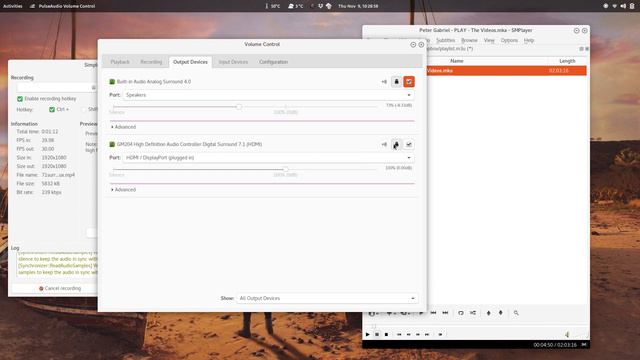Close SMPlayer playlist panel icon
Image resolution: width=640 pixels, height=360 pixels.
(587, 49)
